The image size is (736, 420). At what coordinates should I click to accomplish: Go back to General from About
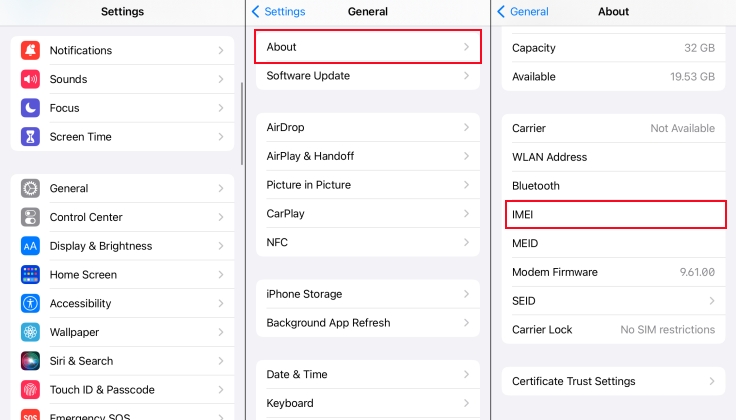[x=523, y=12]
